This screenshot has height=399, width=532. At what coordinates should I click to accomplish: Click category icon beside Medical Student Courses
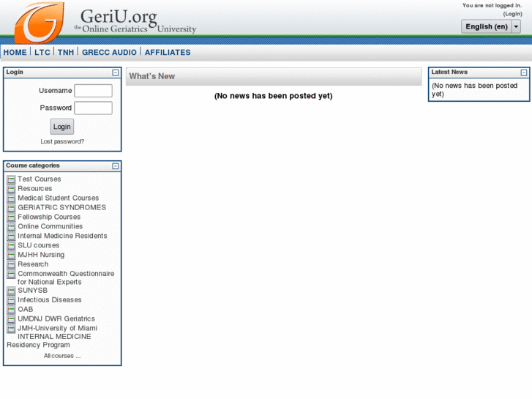coord(11,198)
